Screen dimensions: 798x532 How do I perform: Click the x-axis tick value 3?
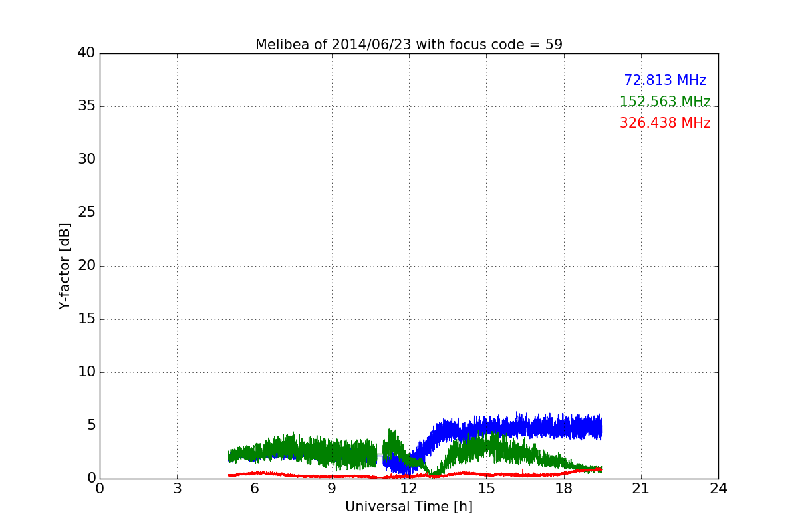click(x=177, y=489)
